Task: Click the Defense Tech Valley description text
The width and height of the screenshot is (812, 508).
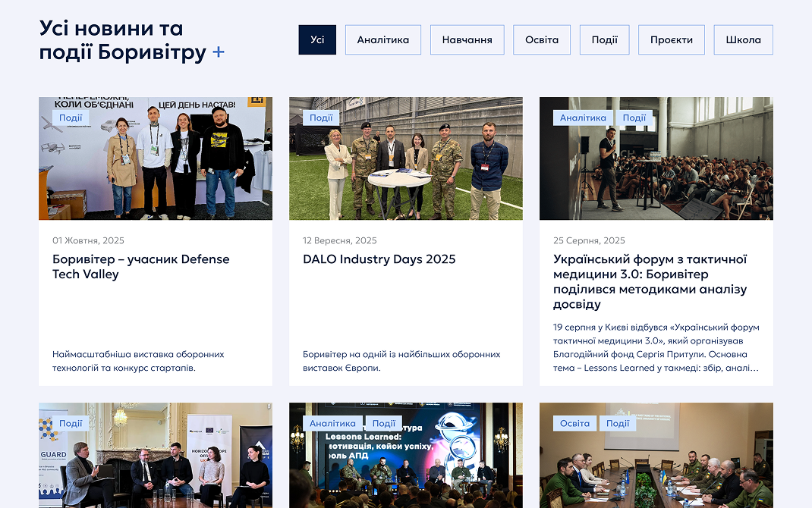Action: coord(138,361)
